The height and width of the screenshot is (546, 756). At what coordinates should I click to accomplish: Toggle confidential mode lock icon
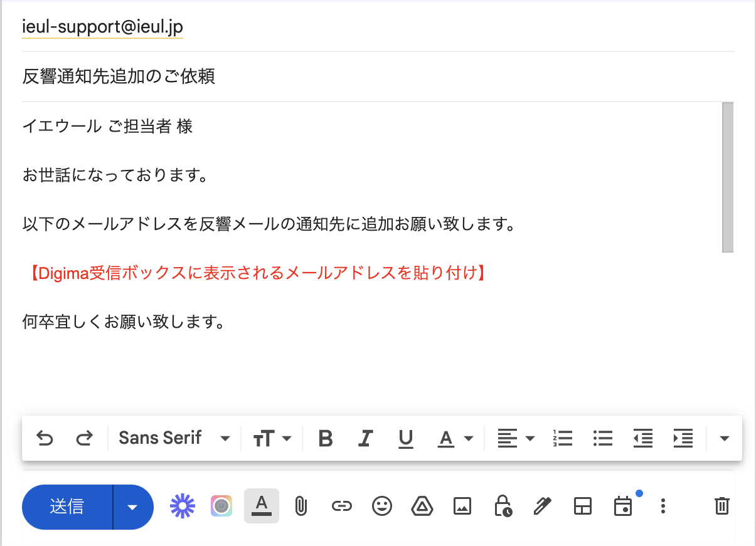point(503,505)
